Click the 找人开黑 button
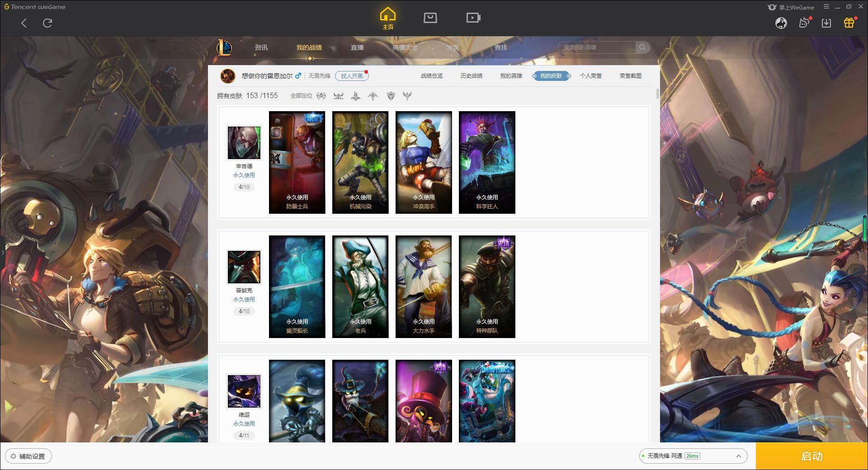Screen dimensions: 868x470 pos(352,76)
